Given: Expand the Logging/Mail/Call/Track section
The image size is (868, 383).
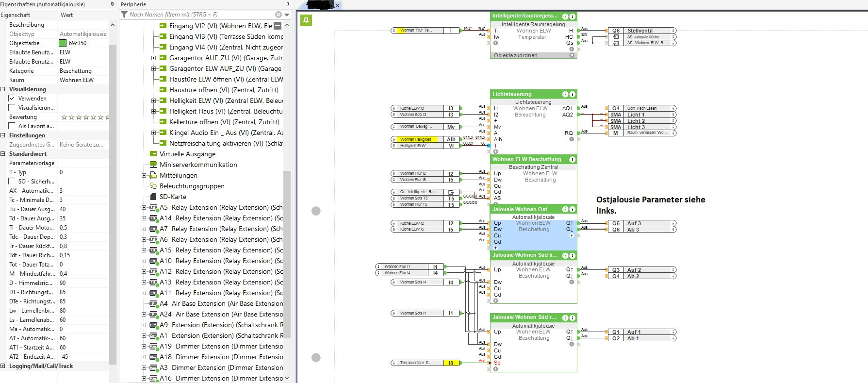Looking at the screenshot, I should (3, 366).
